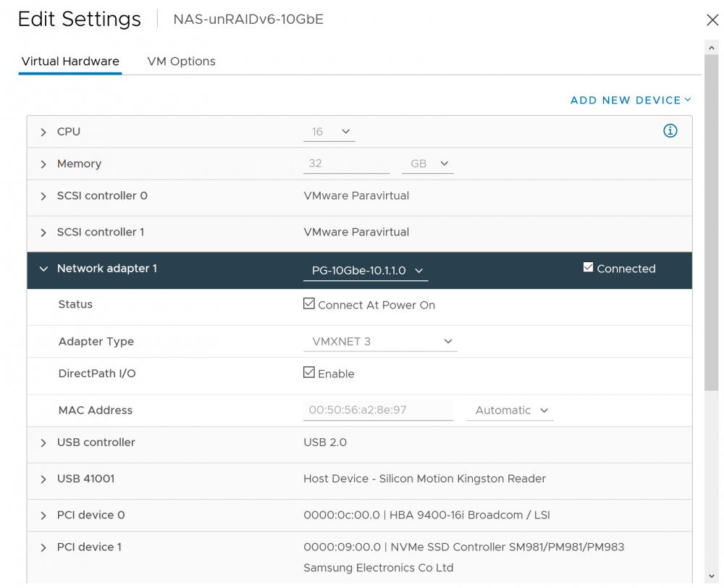724x588 pixels.
Task: Expand PCI device 0 row
Action: pos(43,516)
